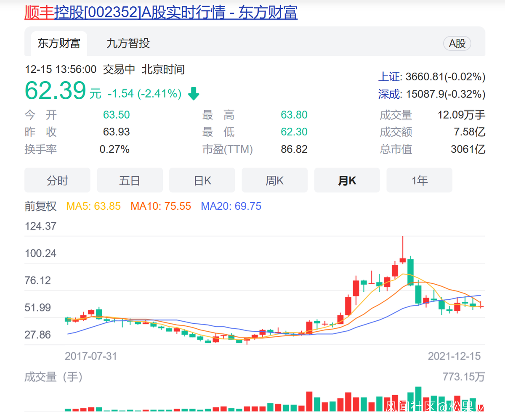This screenshot has width=505, height=420.
Task: Click the 深成 index value 15087.9(-0.32%)
Action: click(x=445, y=94)
